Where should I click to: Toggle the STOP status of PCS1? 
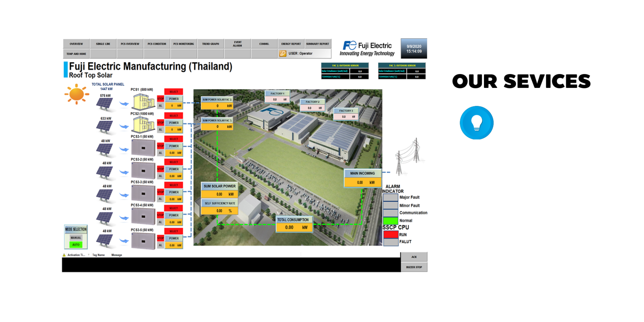point(160,99)
